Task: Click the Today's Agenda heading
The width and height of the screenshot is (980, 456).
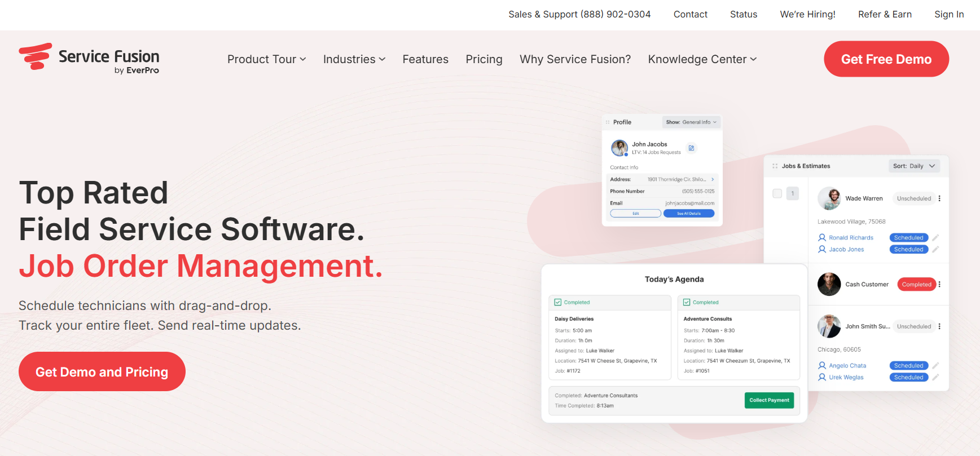Action: click(x=674, y=279)
